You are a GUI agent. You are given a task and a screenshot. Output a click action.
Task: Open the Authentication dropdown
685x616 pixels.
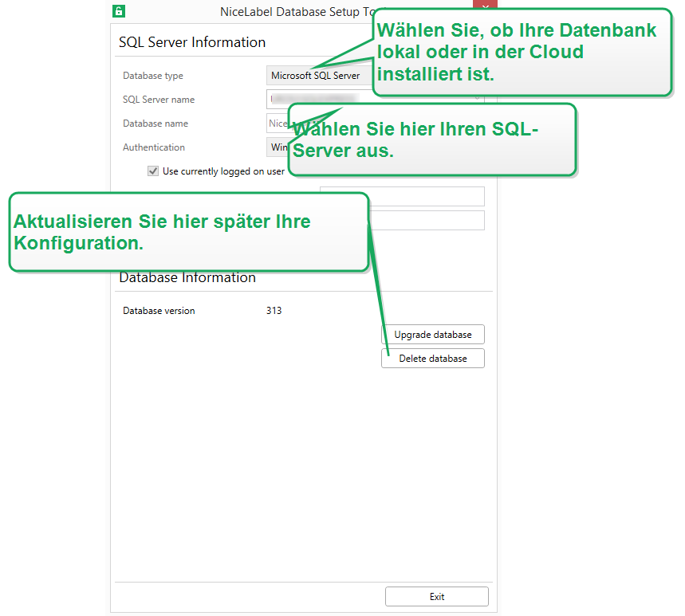[x=278, y=147]
